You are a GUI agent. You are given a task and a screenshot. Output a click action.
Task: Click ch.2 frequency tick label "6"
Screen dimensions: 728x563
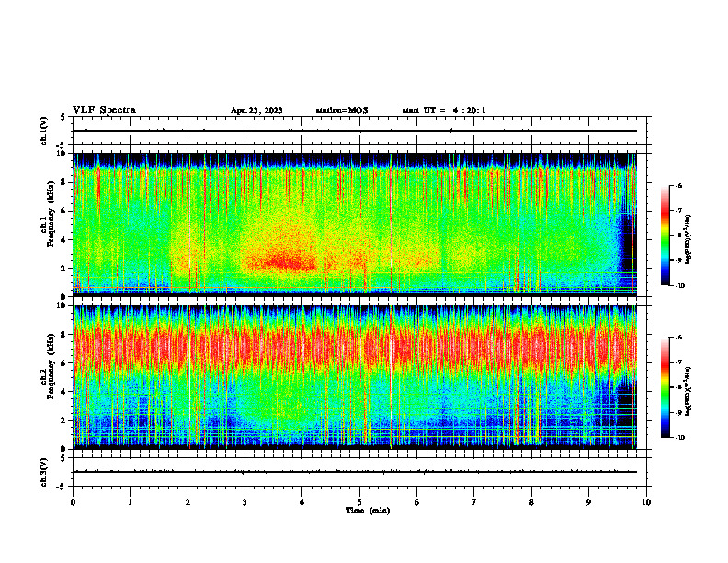(x=63, y=363)
